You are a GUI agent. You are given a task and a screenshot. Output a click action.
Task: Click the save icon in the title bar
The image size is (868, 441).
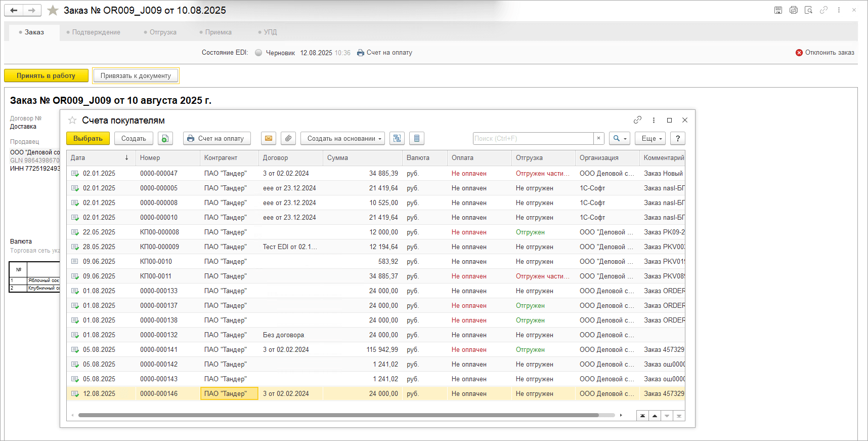coord(778,10)
